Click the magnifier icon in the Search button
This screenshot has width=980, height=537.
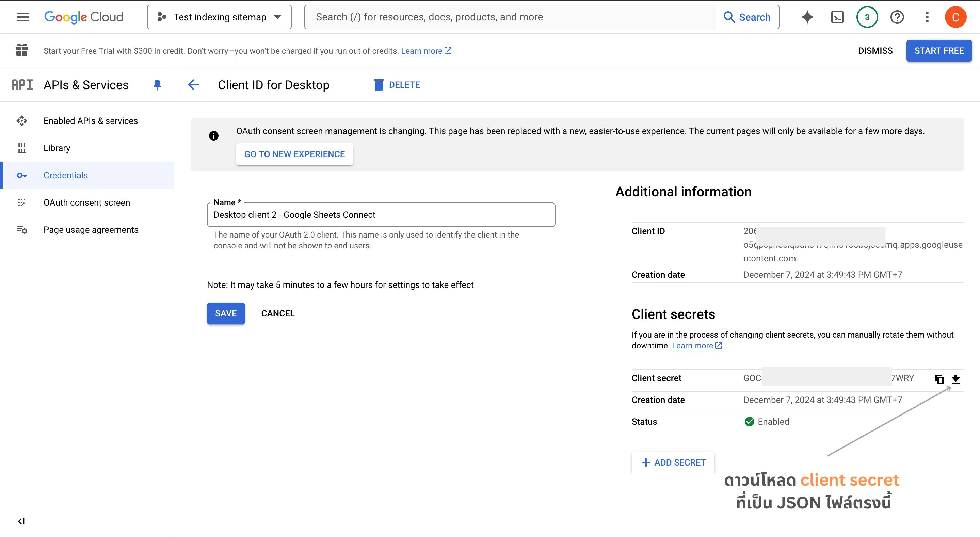(729, 17)
